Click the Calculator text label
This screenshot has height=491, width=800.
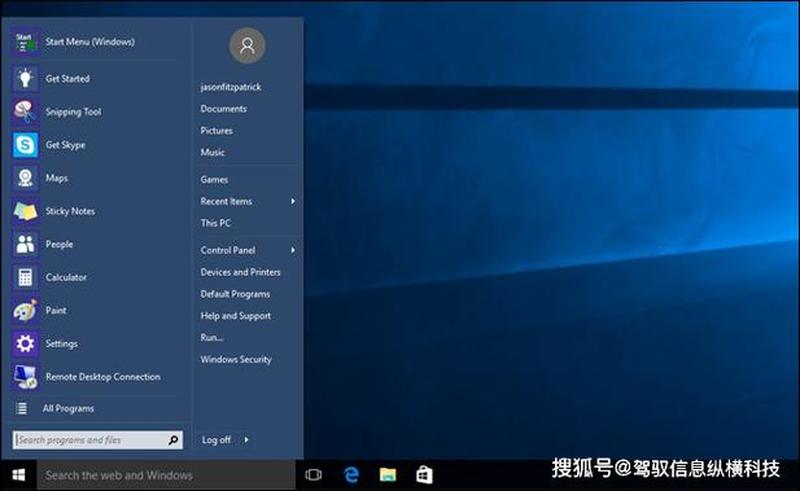coord(66,278)
